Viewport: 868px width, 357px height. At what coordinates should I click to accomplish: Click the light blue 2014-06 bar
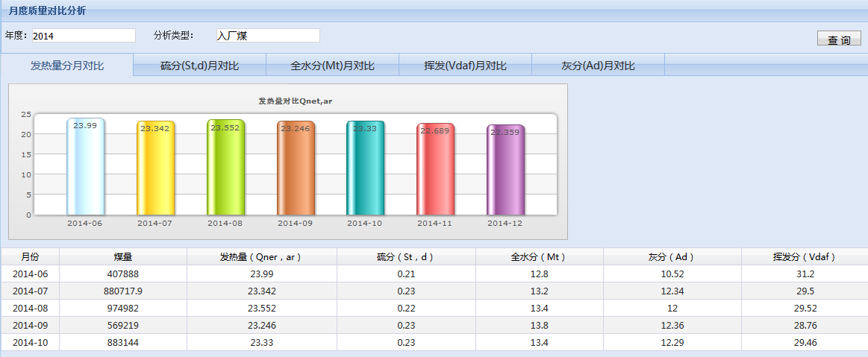tap(85, 168)
